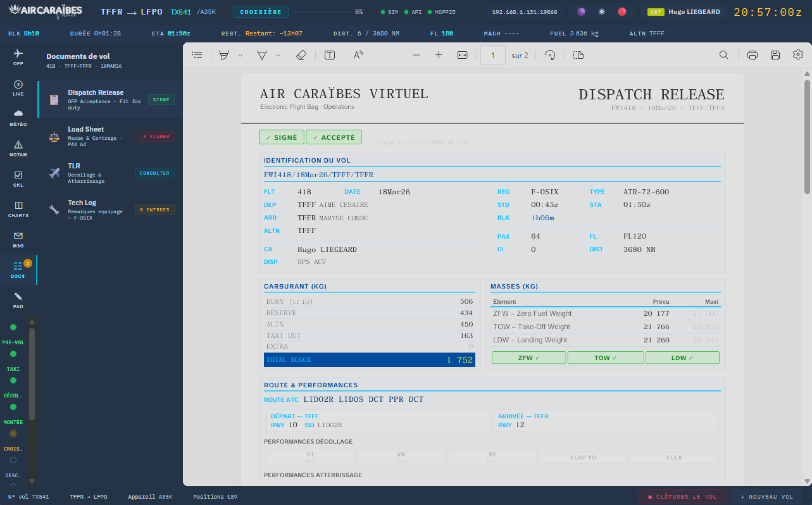Open the CKL checklist section
The image size is (812, 505).
tap(18, 178)
